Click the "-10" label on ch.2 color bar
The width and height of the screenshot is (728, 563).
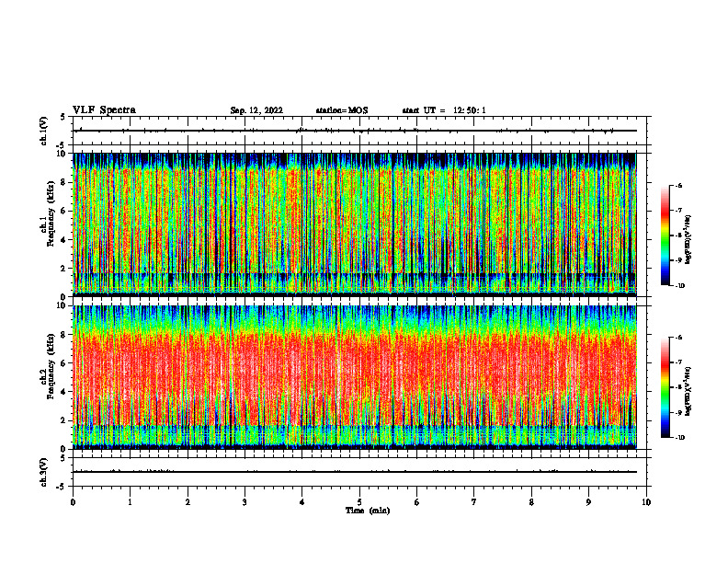[x=679, y=438]
